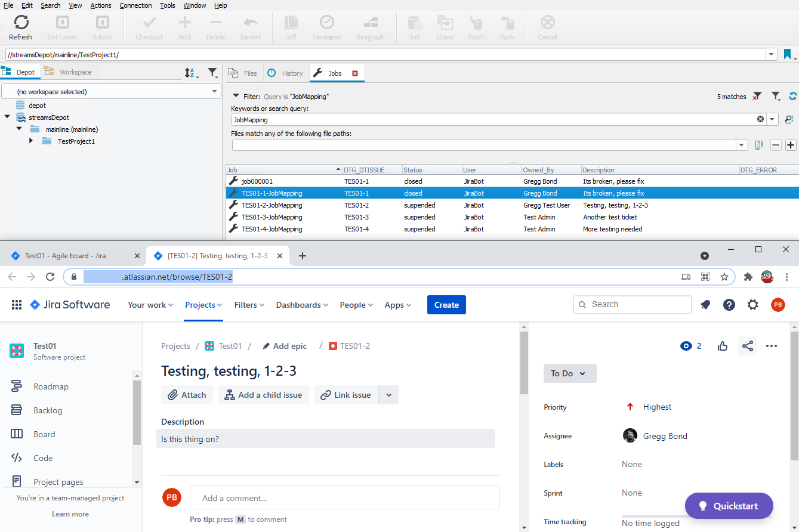
Task: Expand the TestProject1 tree folder
Action: click(x=31, y=141)
